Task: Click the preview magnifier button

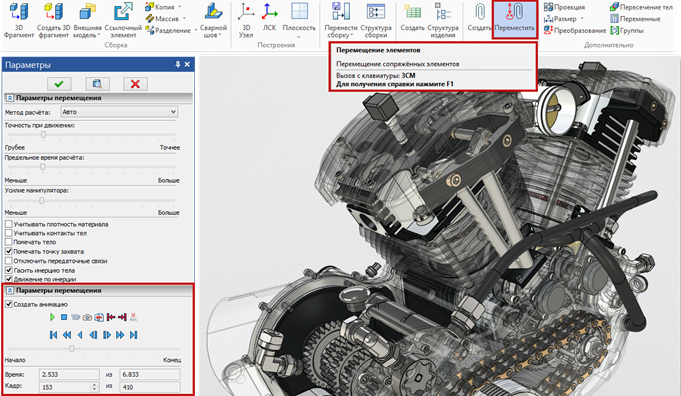Action: tap(97, 84)
